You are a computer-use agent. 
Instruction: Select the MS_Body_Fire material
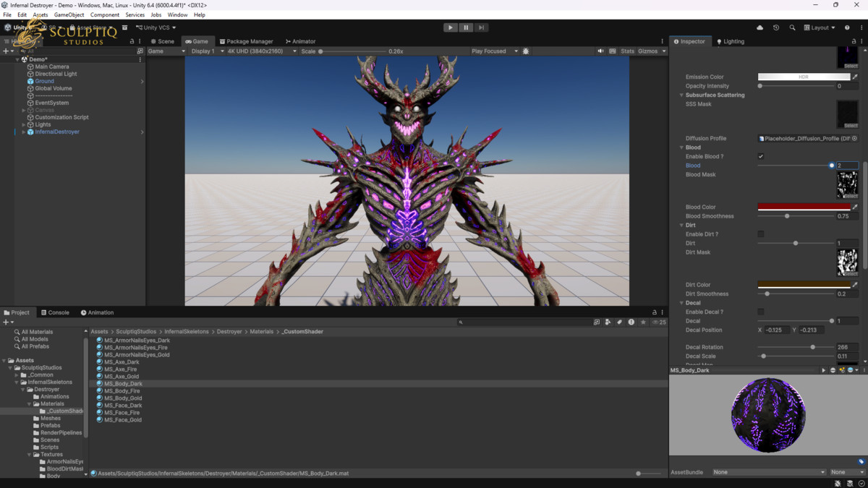coord(122,391)
